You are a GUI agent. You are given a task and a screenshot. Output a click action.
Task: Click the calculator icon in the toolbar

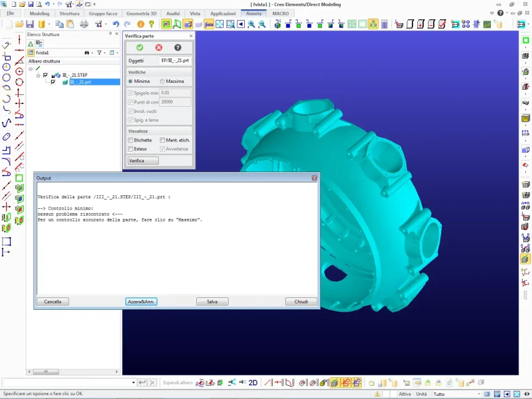pos(384,24)
